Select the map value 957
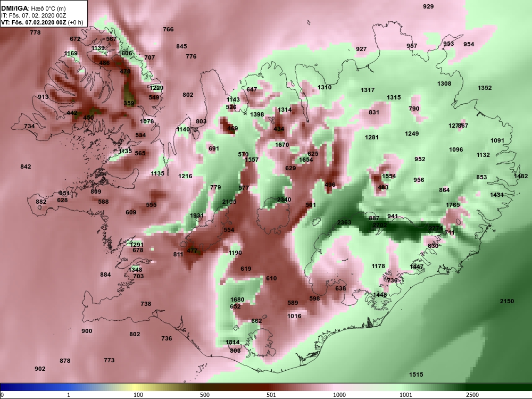 (x=412, y=46)
